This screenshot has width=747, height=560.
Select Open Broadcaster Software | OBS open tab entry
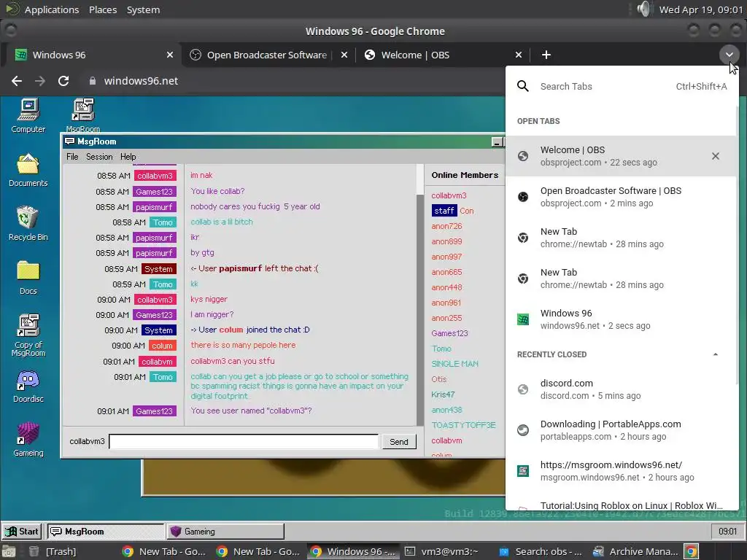[x=622, y=197]
